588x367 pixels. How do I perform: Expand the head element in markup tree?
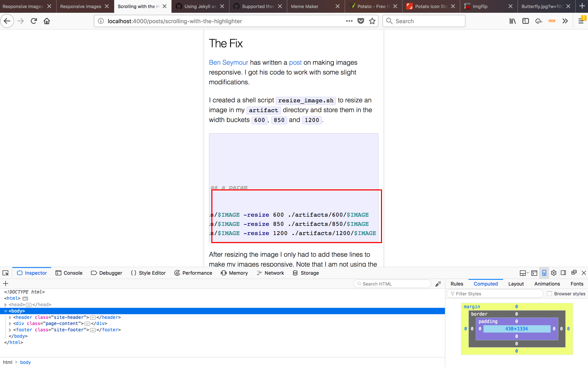click(x=6, y=305)
